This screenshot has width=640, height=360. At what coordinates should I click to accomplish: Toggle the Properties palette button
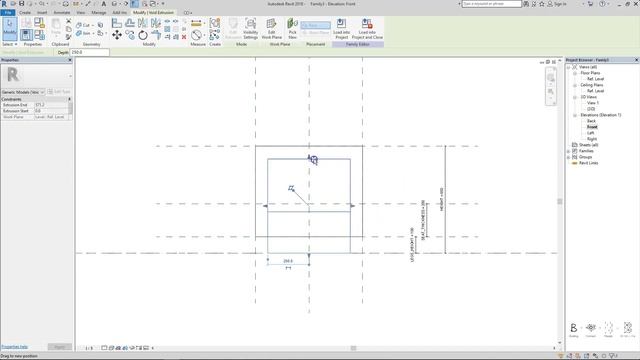click(26, 35)
